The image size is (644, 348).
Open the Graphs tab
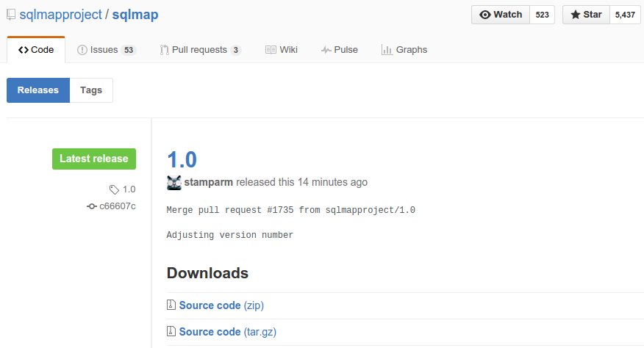point(404,50)
